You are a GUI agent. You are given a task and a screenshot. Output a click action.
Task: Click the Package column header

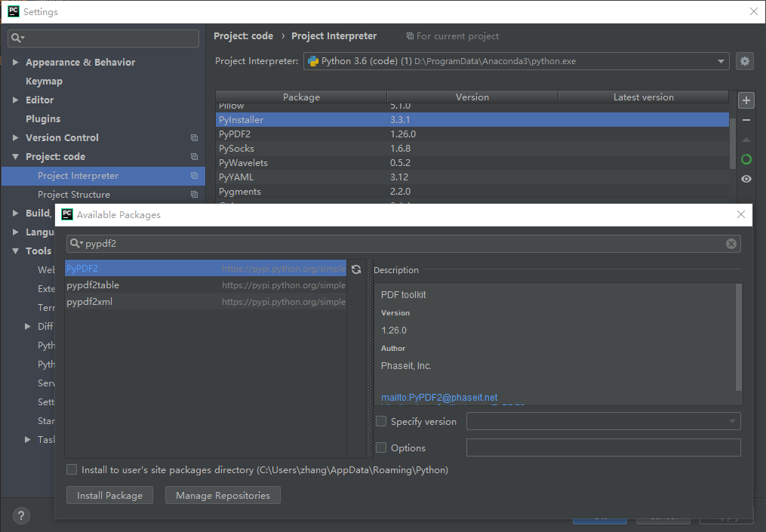point(301,97)
